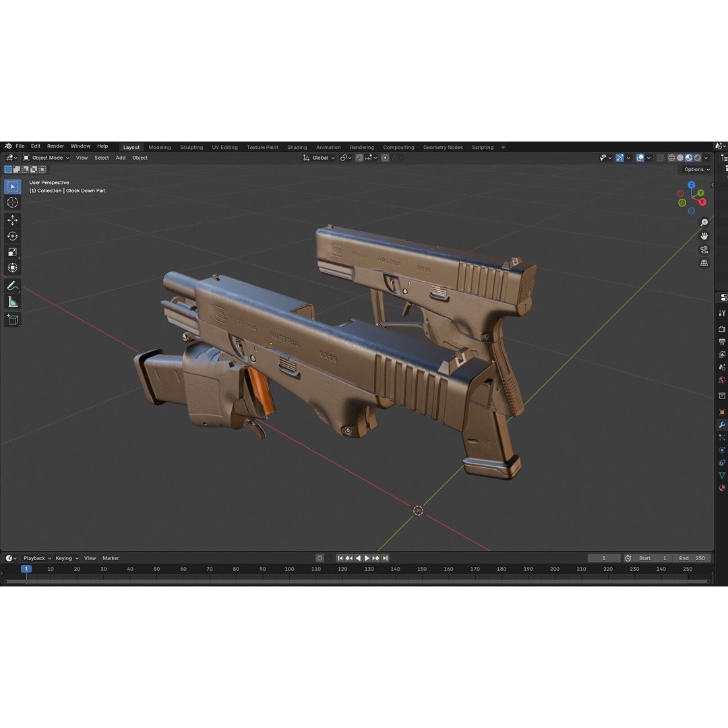Open the World properties globe icon
Viewport: 728px width, 728px height.
[x=722, y=380]
